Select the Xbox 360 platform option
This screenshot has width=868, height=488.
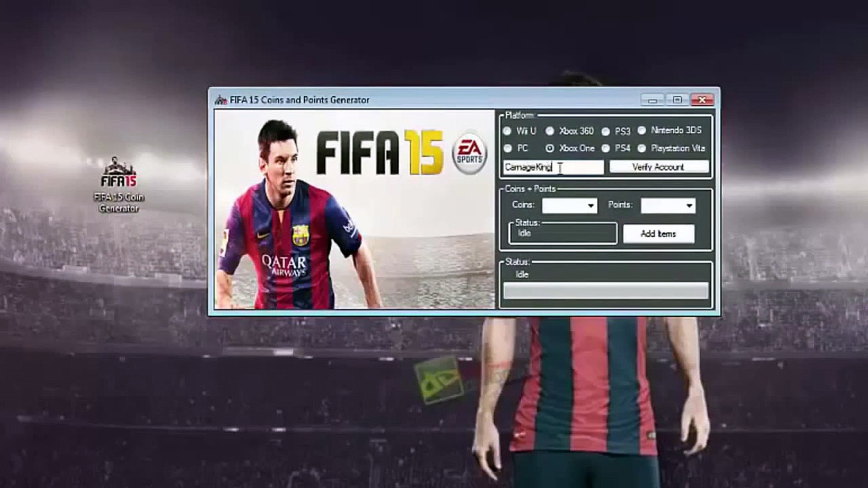[550, 131]
